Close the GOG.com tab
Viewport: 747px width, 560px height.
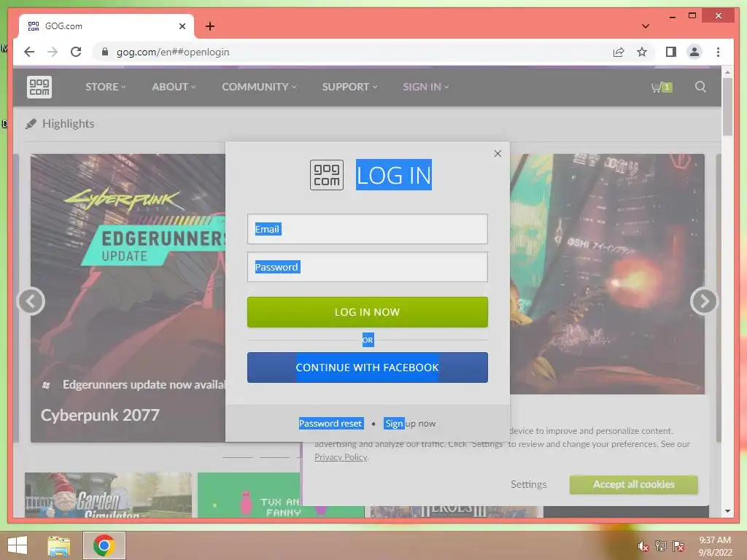(x=182, y=26)
